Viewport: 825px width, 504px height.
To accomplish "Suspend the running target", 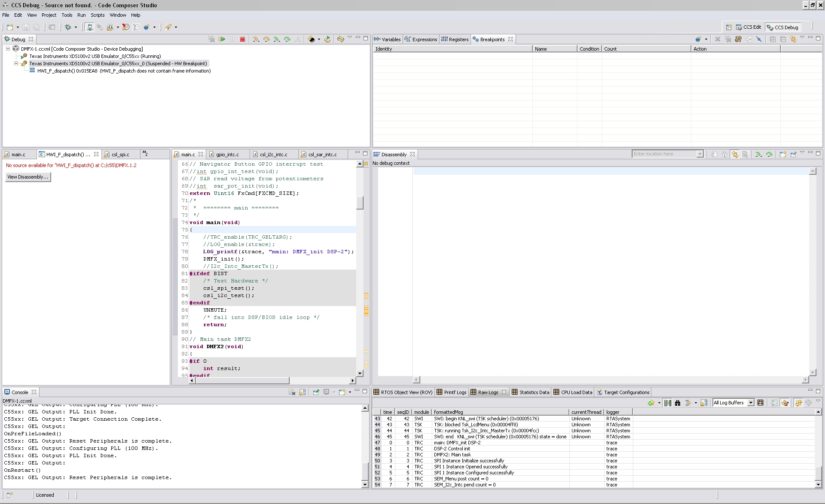I will pos(232,39).
